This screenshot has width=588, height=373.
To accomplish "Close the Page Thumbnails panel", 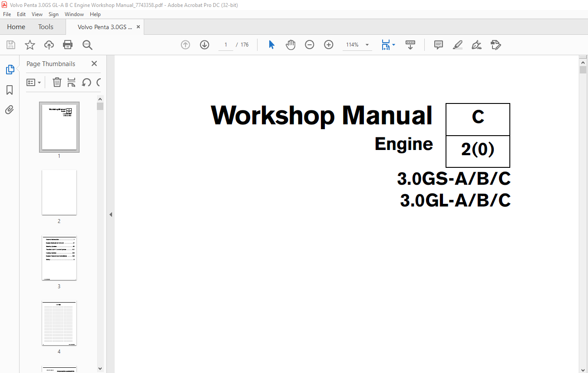I will (94, 63).
